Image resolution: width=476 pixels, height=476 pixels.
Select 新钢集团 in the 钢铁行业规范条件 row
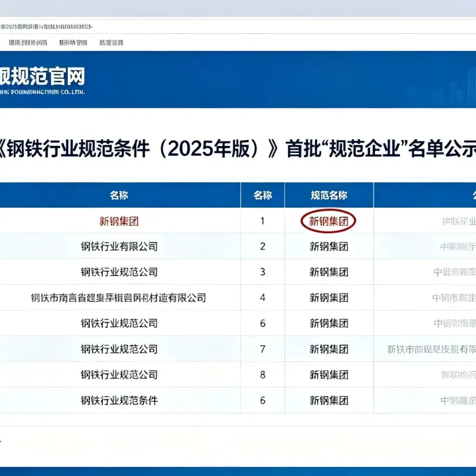(x=329, y=400)
